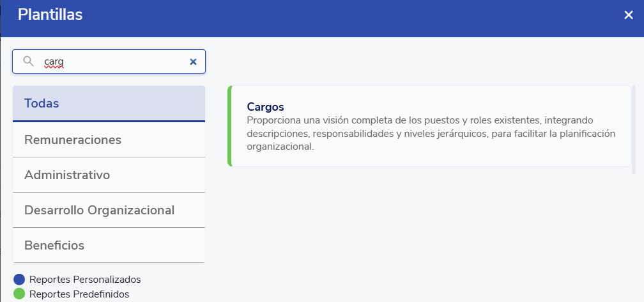The height and width of the screenshot is (302, 644).
Task: Click the magnifying glass search icon
Action: coord(28,61)
